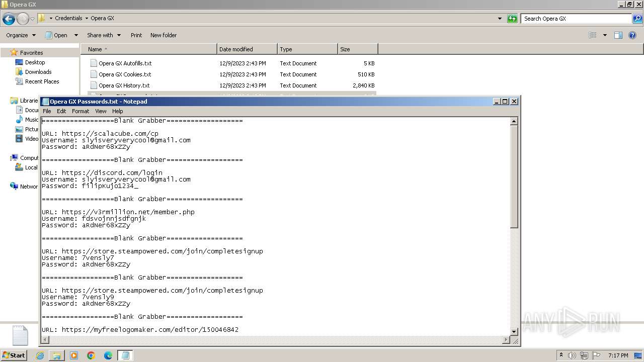Screen dimensions: 644x362
Task: Launch Google Chrome from the taskbar
Action: 91,355
